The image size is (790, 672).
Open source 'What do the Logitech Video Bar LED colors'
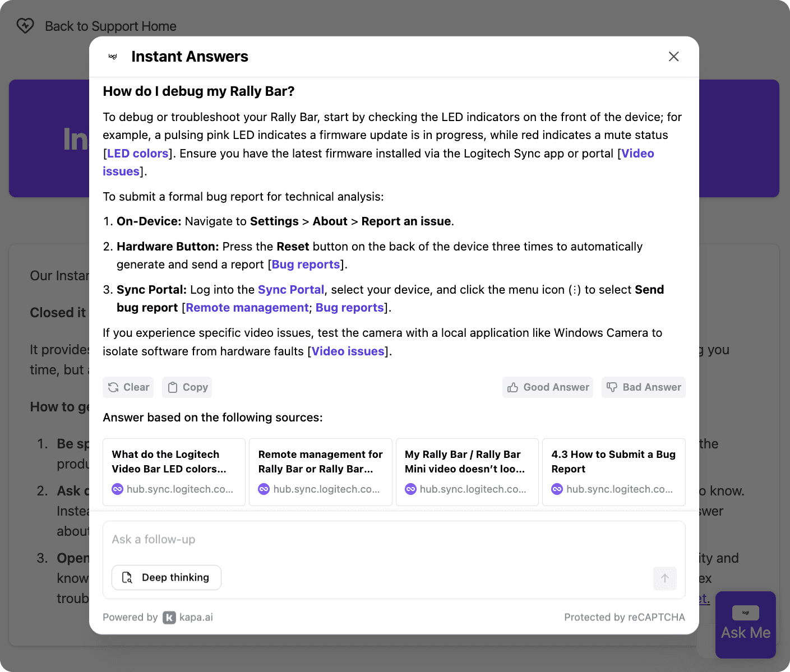pyautogui.click(x=174, y=472)
